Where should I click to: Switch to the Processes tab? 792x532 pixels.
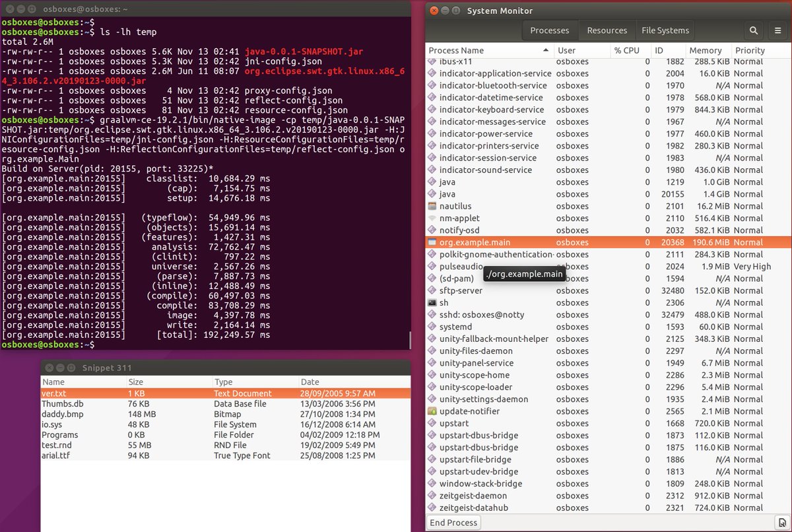tap(550, 30)
